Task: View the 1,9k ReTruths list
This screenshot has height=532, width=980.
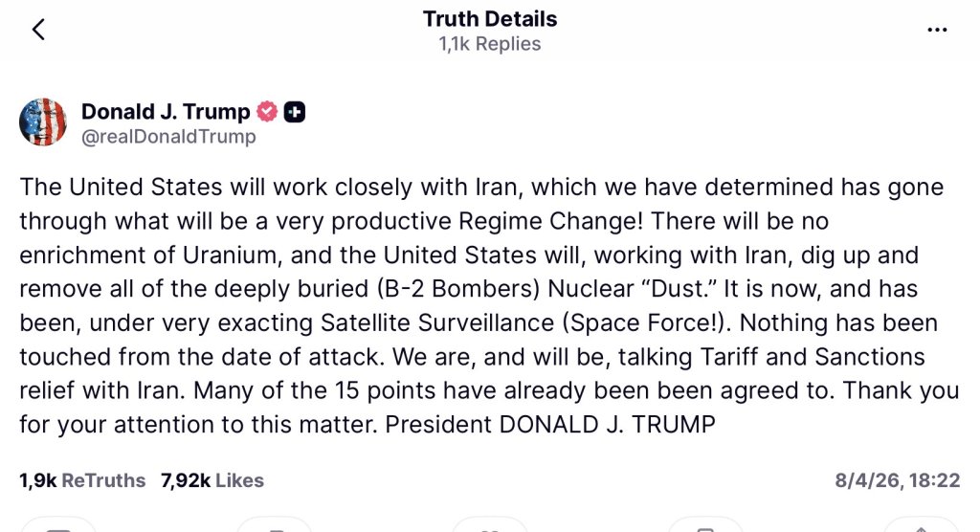Action: 82,480
